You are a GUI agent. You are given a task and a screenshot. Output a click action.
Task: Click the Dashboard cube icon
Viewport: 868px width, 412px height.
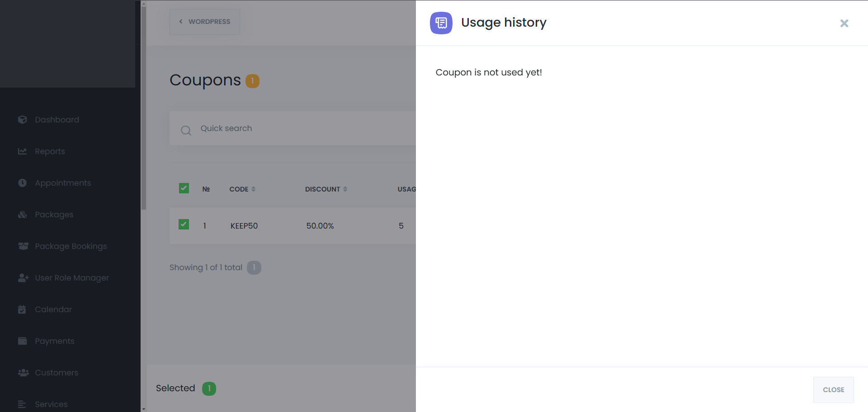(22, 120)
